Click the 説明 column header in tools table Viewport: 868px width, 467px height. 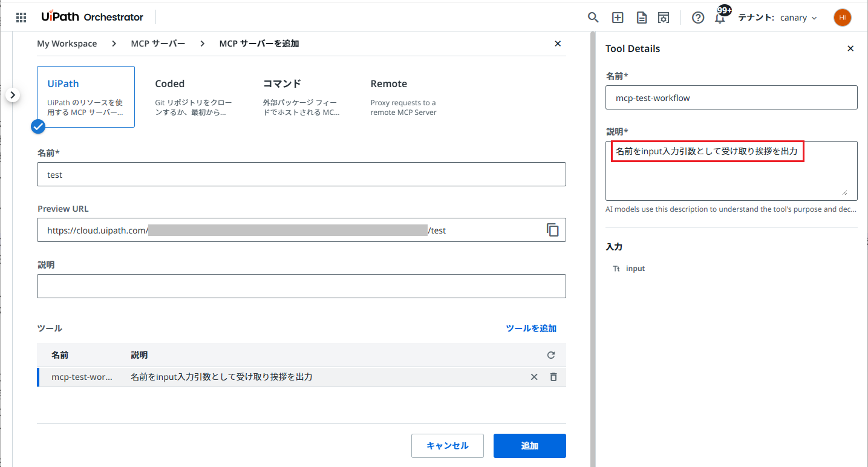139,355
